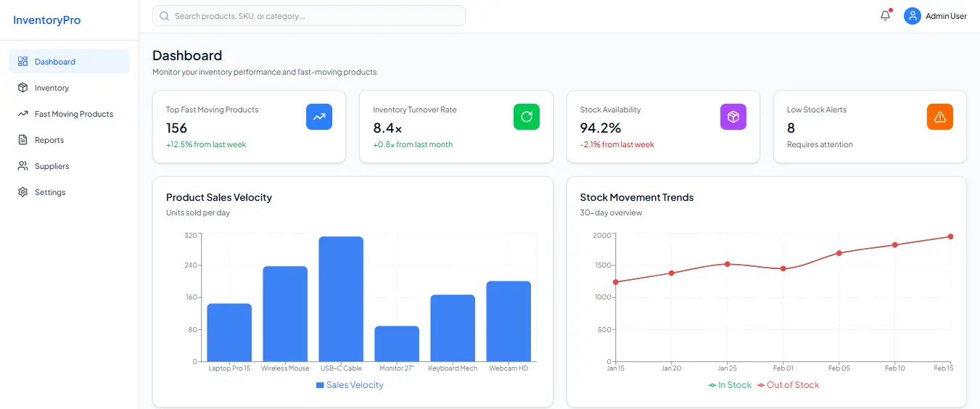Open the Inventory menu item
980x409 pixels.
(52, 88)
